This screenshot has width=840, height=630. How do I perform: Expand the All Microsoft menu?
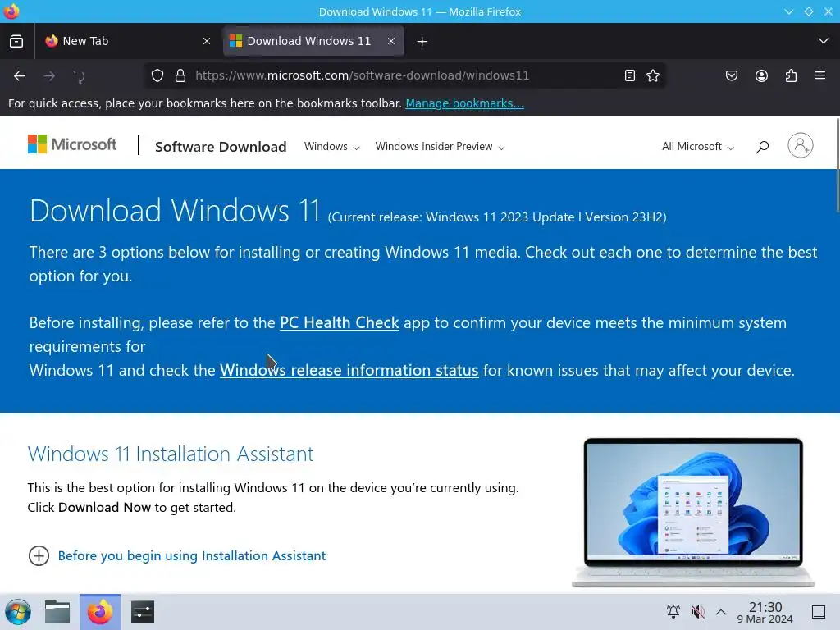pyautogui.click(x=698, y=146)
